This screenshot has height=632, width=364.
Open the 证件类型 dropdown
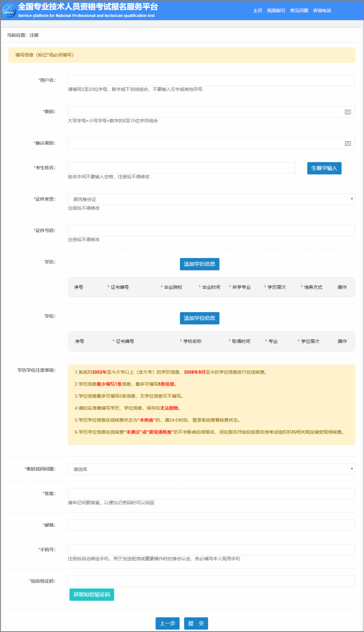211,199
